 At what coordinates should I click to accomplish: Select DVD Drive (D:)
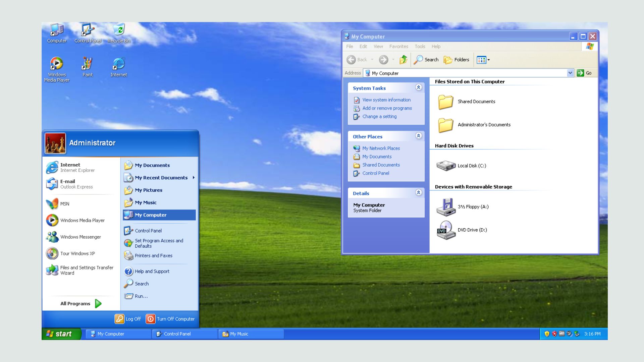[462, 230]
